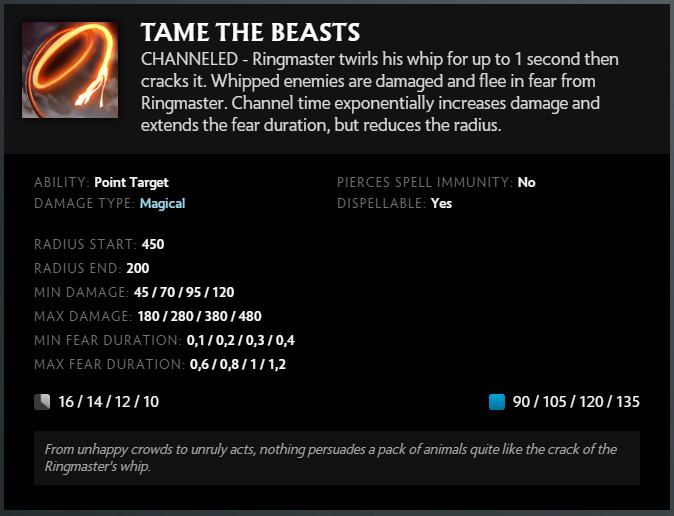Click the DAMAGE TYPE label

pyautogui.click(x=84, y=203)
